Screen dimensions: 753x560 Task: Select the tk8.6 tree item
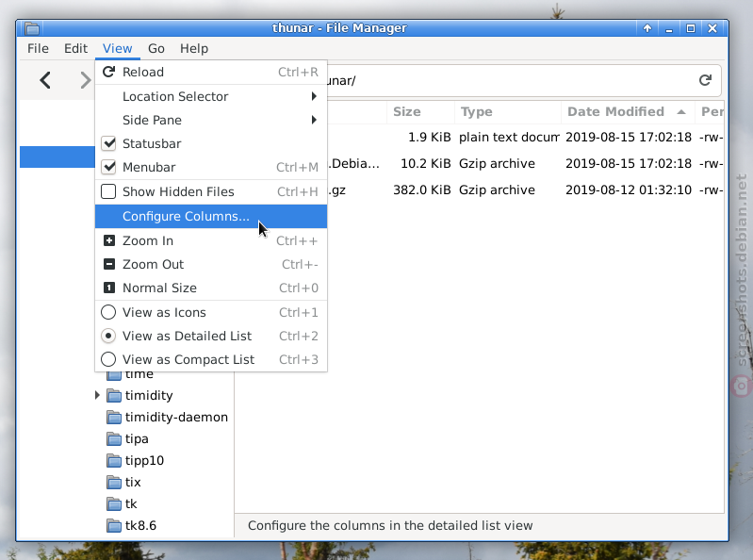coord(140,525)
